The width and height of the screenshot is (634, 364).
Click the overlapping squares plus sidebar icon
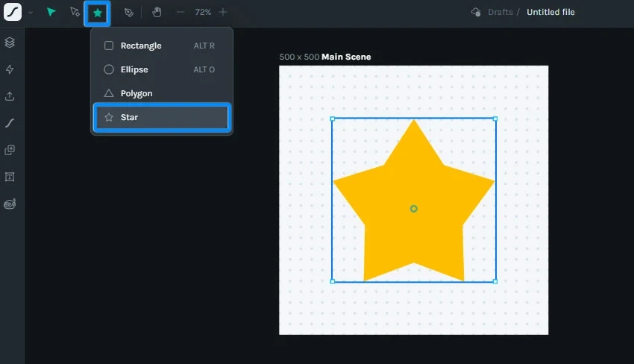point(10,150)
